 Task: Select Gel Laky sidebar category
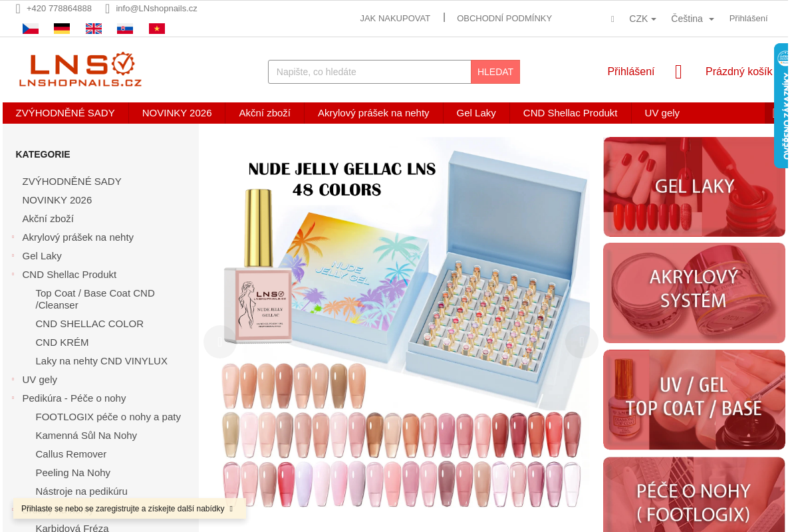pyautogui.click(x=42, y=256)
